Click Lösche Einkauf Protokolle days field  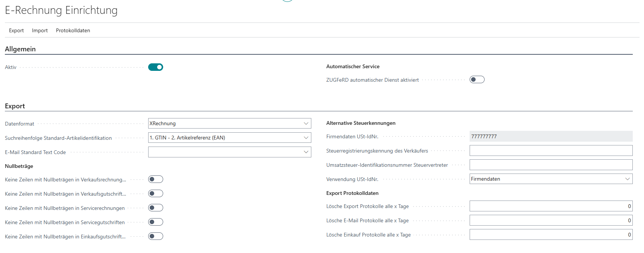pos(551,235)
